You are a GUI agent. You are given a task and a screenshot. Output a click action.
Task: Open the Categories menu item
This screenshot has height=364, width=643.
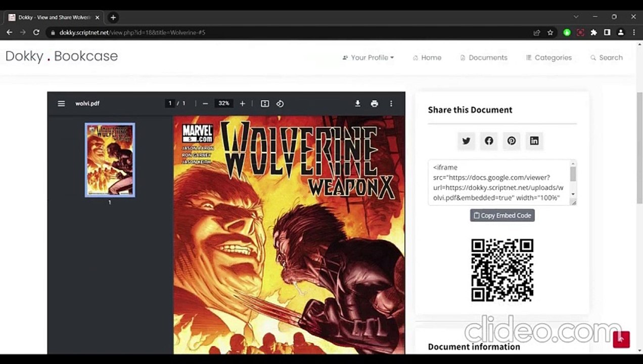pyautogui.click(x=549, y=58)
